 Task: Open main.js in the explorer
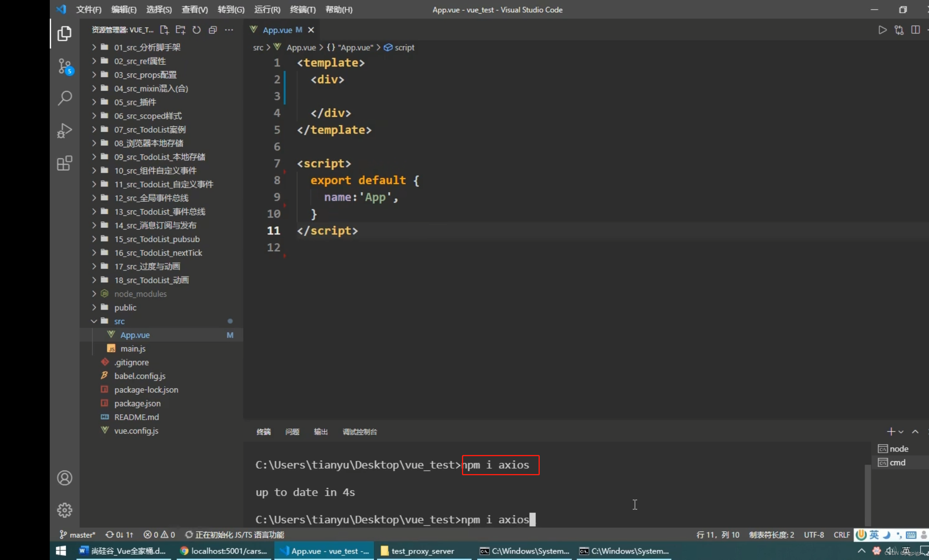[161, 348]
